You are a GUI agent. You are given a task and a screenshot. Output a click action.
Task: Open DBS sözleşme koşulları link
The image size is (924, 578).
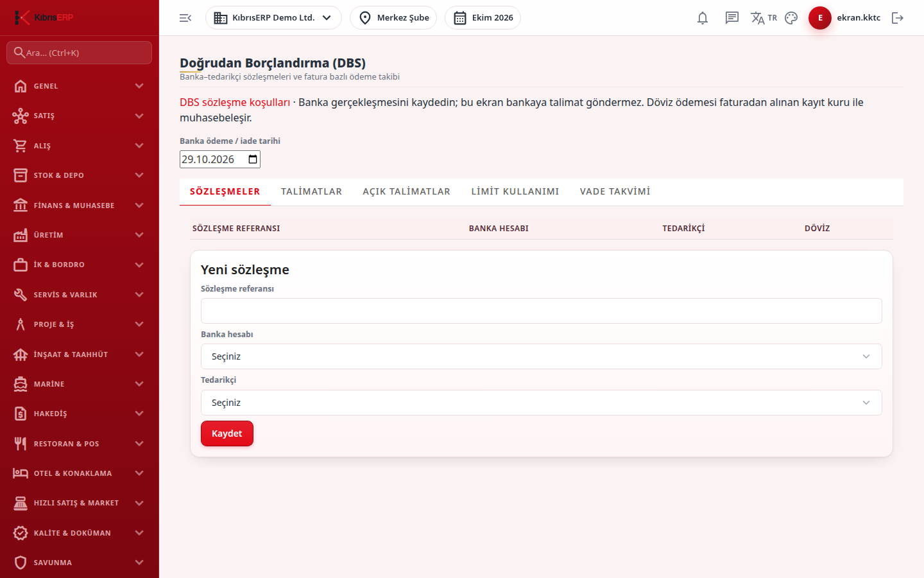(x=235, y=102)
